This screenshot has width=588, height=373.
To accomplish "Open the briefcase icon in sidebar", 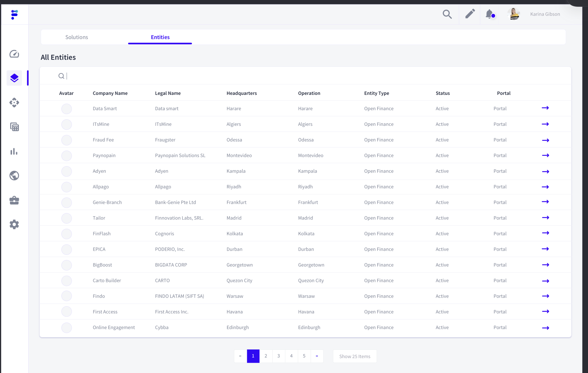I will [x=14, y=200].
